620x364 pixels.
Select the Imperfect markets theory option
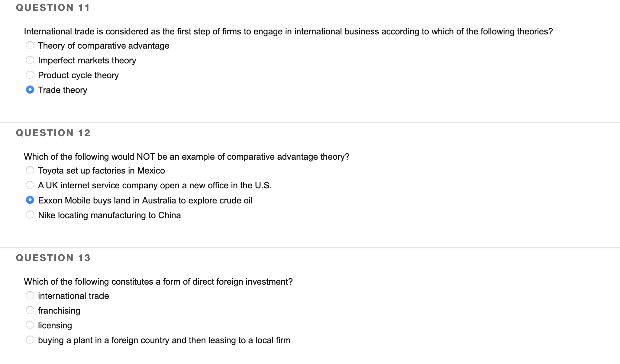[x=30, y=60]
